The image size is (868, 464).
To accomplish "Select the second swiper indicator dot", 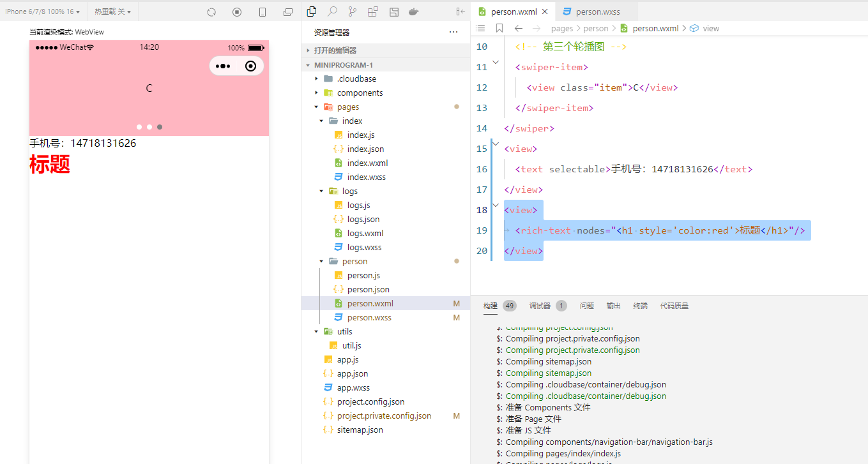I will point(149,127).
